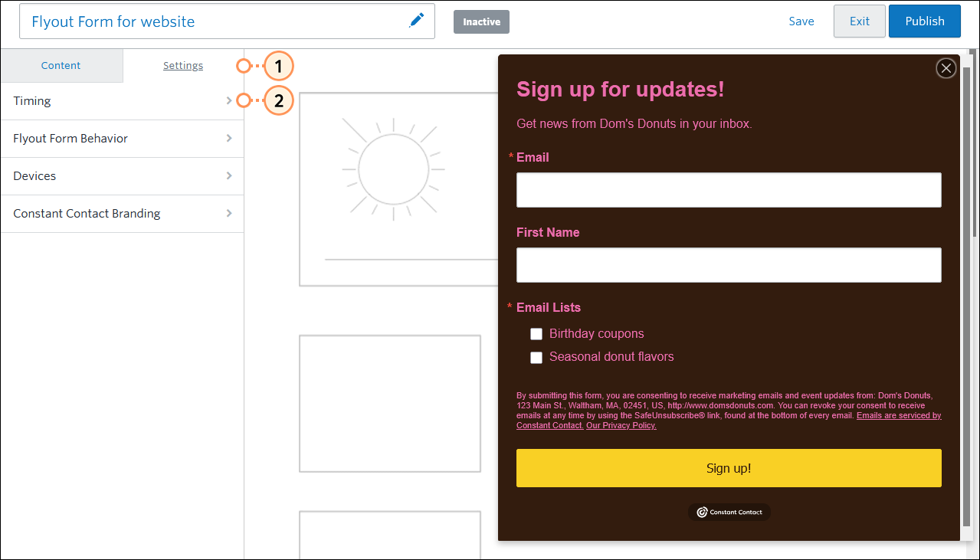This screenshot has width=980, height=560.
Task: Open the Constant Contact Branding settings
Action: (123, 213)
